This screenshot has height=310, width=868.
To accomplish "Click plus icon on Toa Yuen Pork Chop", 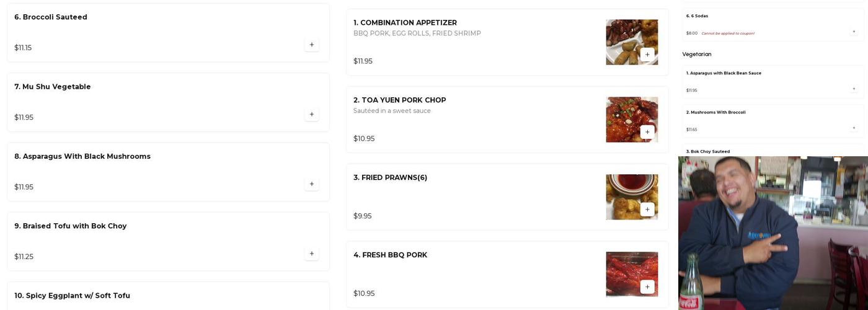I will pyautogui.click(x=647, y=132).
